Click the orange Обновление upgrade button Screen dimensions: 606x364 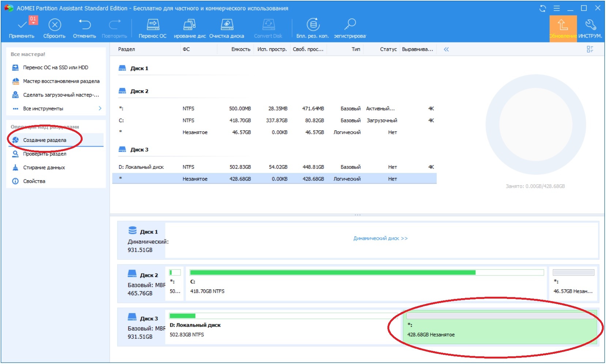point(563,29)
